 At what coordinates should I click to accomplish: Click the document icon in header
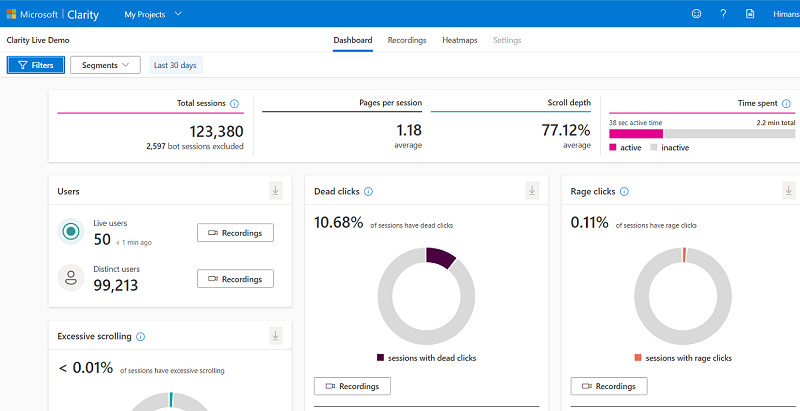click(x=750, y=14)
